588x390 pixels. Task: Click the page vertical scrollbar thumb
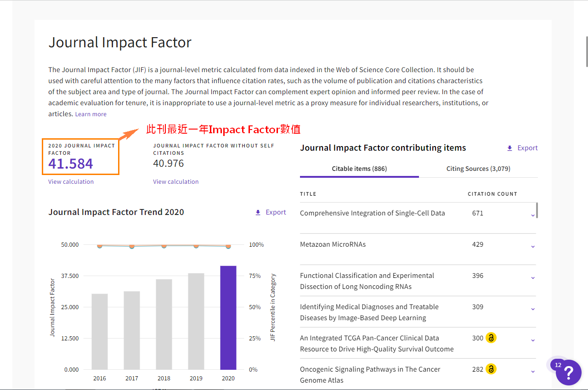586,51
